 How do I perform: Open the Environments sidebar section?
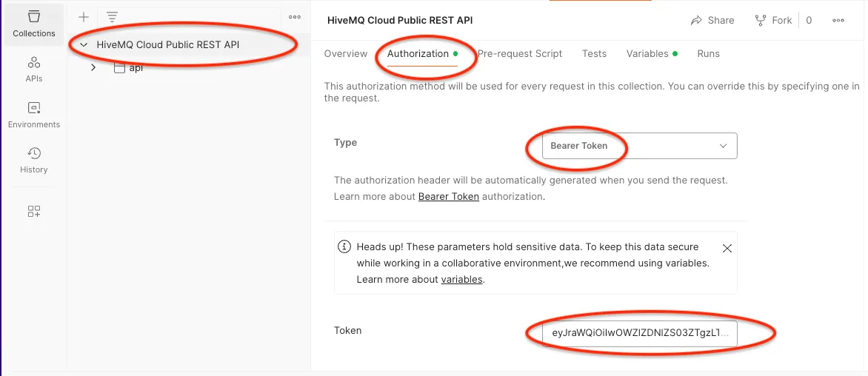pos(34,115)
